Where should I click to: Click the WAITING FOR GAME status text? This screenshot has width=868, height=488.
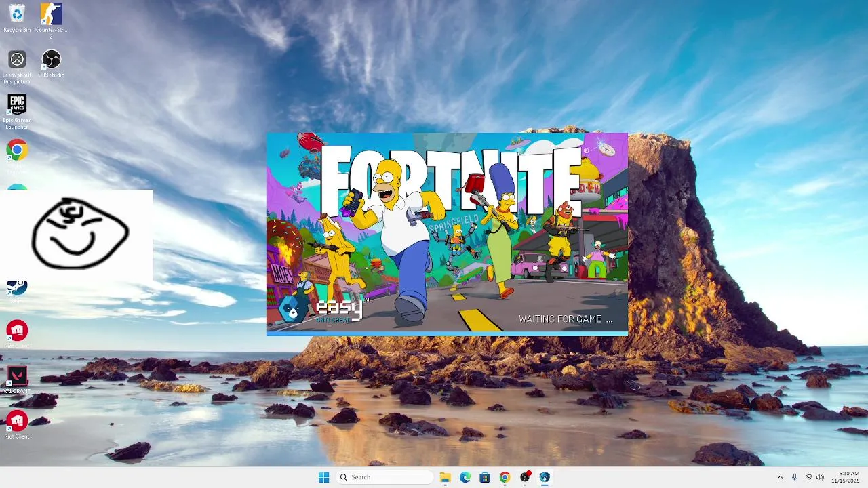pos(566,319)
